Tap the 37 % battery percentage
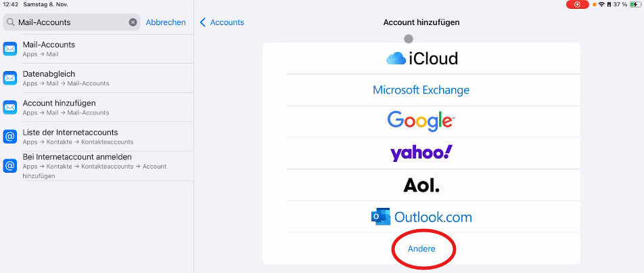Screen dimensions: 644x273 620,5
